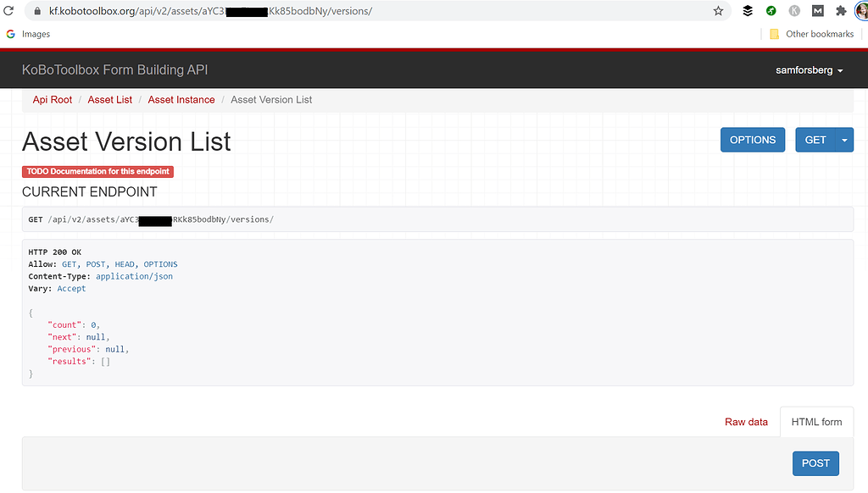Open the gray K extension icon
The height and width of the screenshot is (493, 868).
point(794,11)
